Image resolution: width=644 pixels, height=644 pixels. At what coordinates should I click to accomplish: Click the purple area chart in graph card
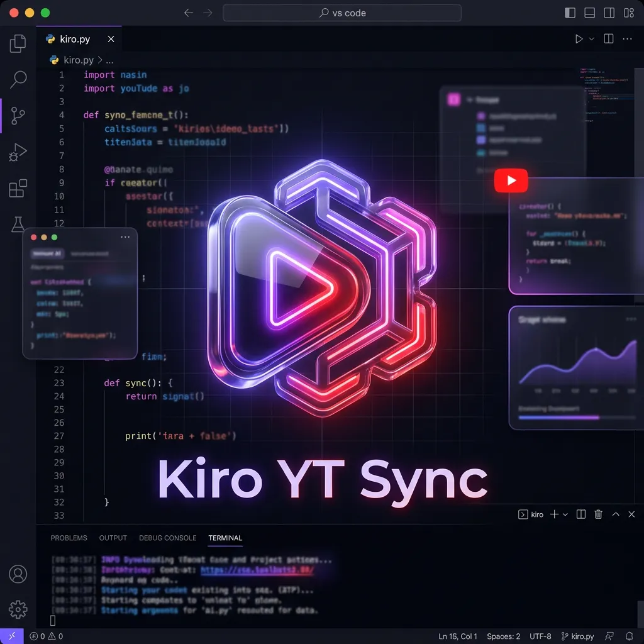(x=577, y=362)
